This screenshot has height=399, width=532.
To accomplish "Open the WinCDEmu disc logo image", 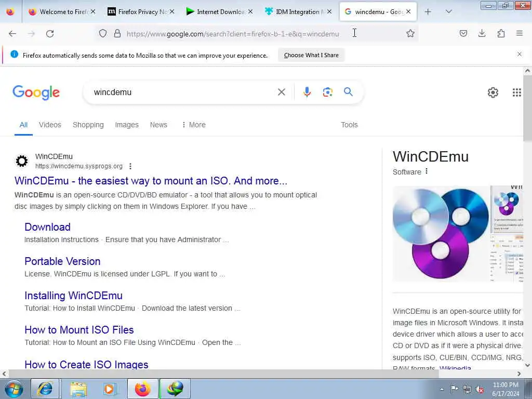I will [441, 233].
